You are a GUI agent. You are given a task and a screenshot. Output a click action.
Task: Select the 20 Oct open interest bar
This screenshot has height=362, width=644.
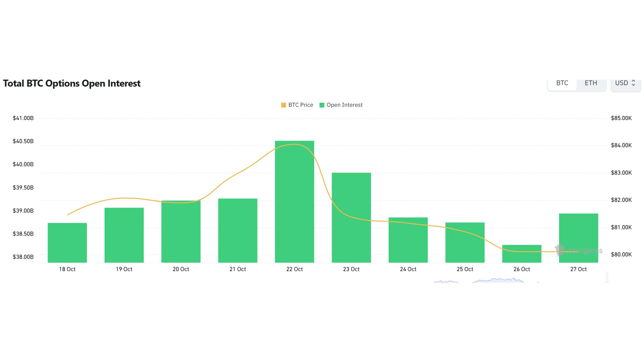[181, 232]
